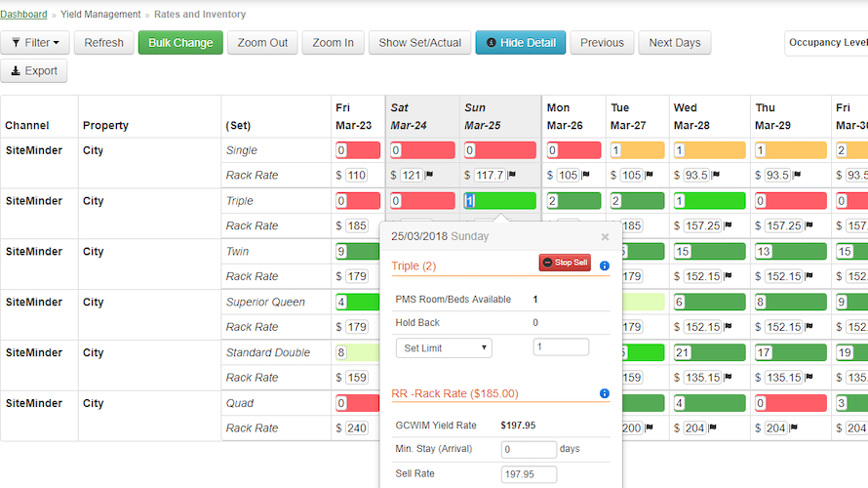Click the flag beside Sun Mar-25 rate 117.7
868x488 pixels.
point(511,176)
